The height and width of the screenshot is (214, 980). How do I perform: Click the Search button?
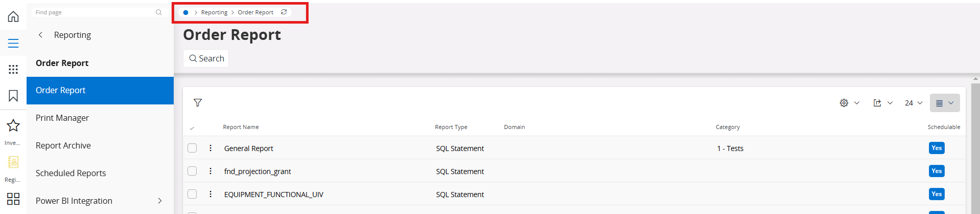pyautogui.click(x=206, y=58)
